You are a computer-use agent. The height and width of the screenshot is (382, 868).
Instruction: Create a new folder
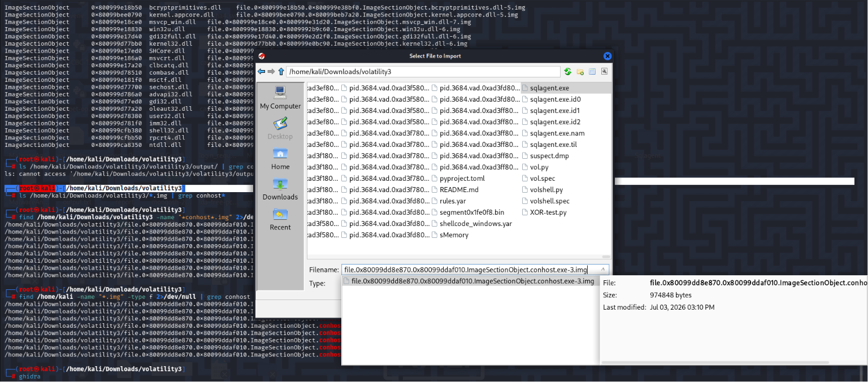[580, 72]
